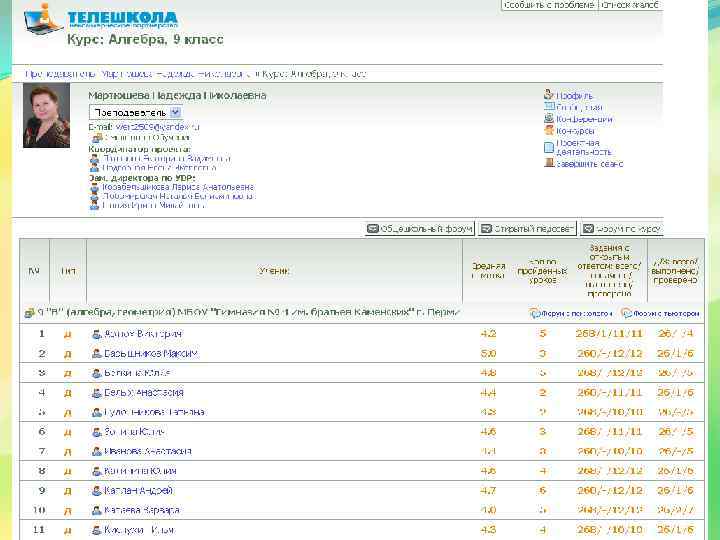This screenshot has height=540, width=720.
Task: Open the Открытый педсовет forum
Action: click(x=527, y=228)
